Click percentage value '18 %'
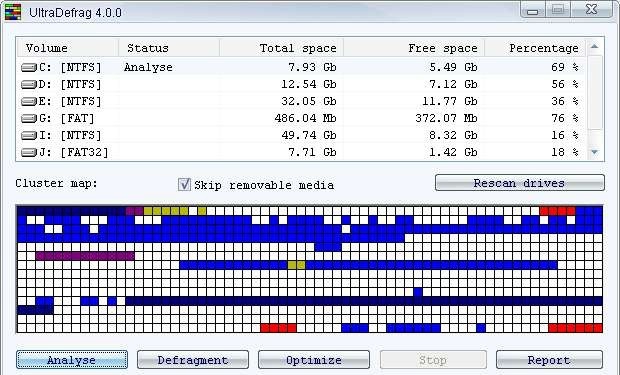This screenshot has width=620, height=375. 565,152
